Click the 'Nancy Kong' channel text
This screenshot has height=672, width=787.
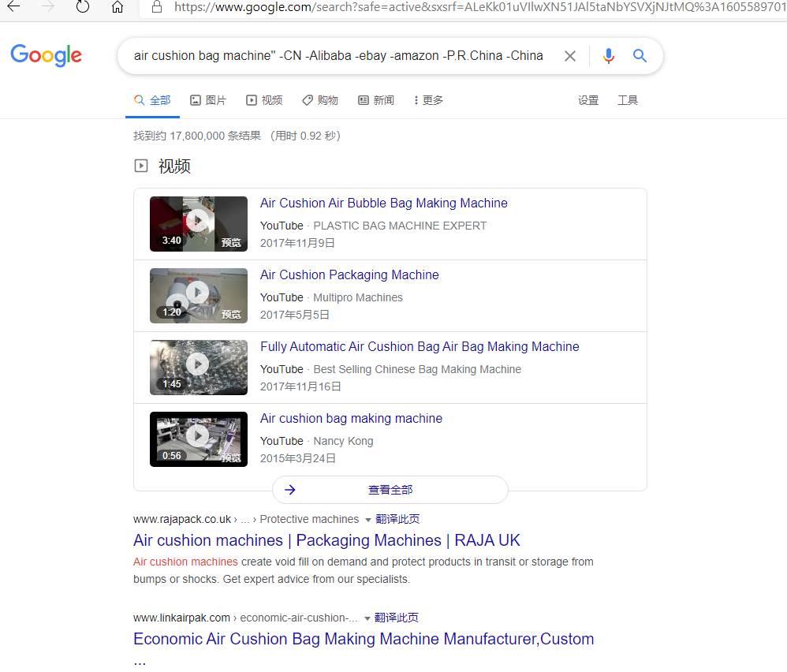[x=343, y=441]
